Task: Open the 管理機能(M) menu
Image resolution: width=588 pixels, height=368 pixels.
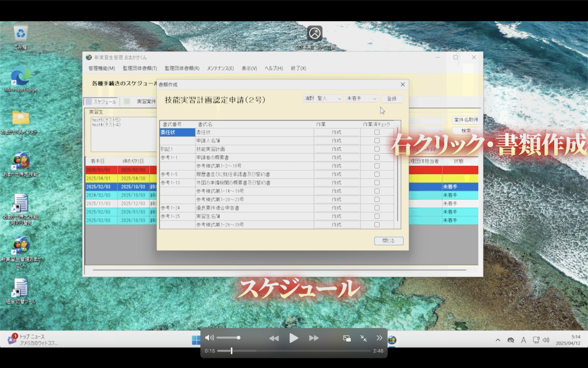Action: [x=102, y=68]
